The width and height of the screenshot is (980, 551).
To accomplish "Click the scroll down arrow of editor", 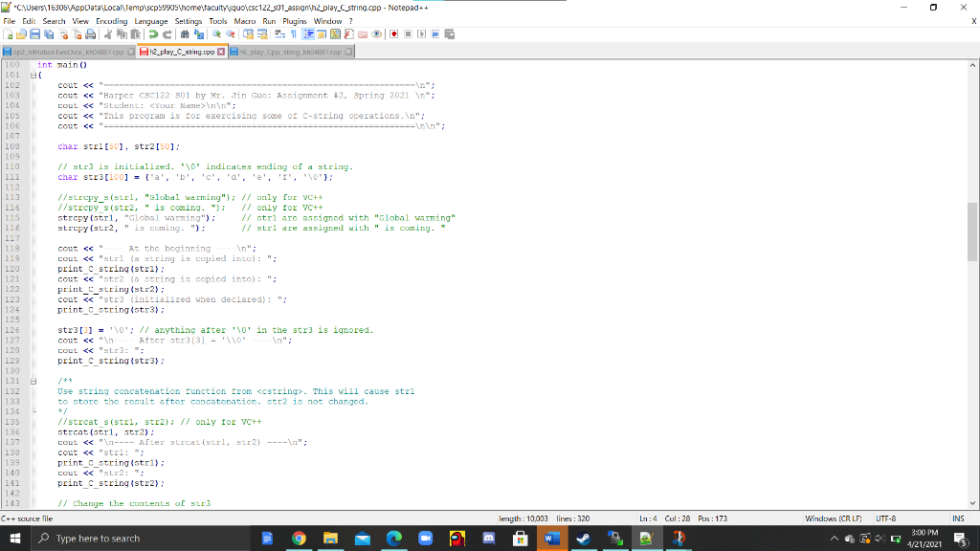I will point(972,503).
